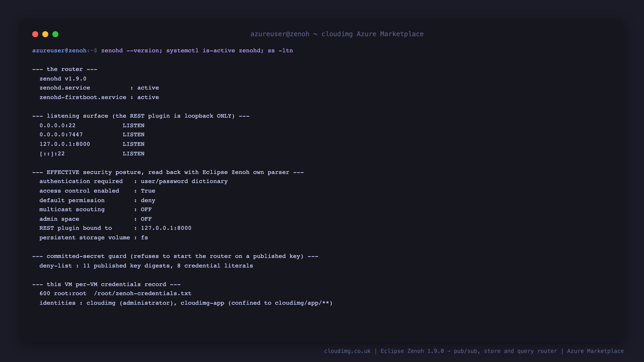Screen dimensions: 644x362
Task: Click LISTEN next to [::]:22
Action: [x=134, y=154]
